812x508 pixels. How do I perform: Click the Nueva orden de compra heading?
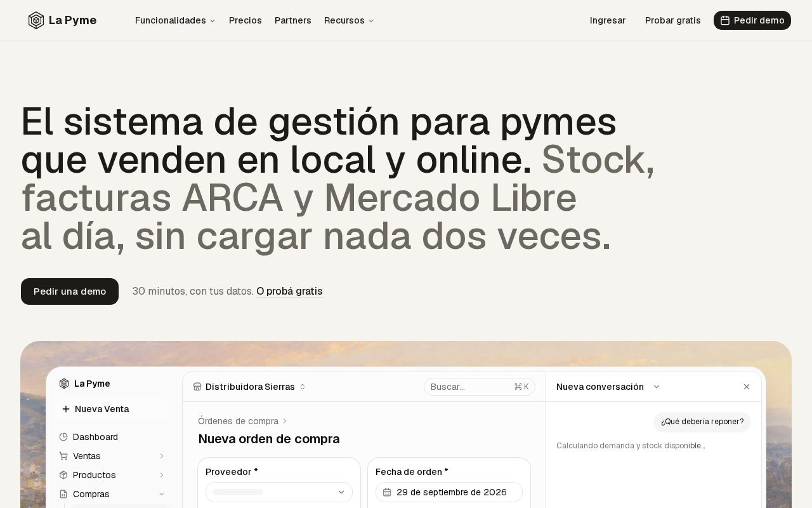coord(269,439)
